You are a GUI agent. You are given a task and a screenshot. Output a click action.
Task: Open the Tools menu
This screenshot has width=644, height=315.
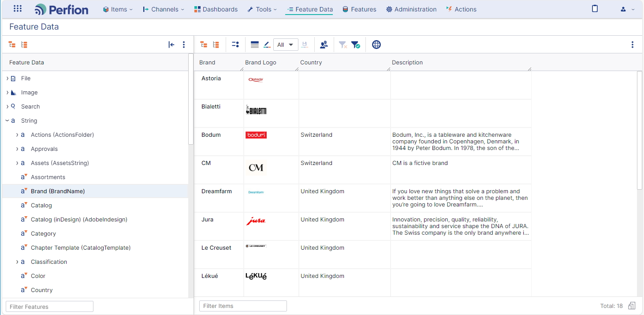pos(262,9)
